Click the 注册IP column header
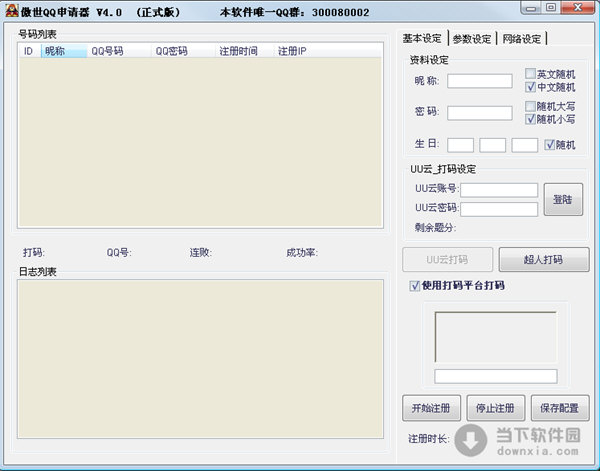 click(292, 51)
